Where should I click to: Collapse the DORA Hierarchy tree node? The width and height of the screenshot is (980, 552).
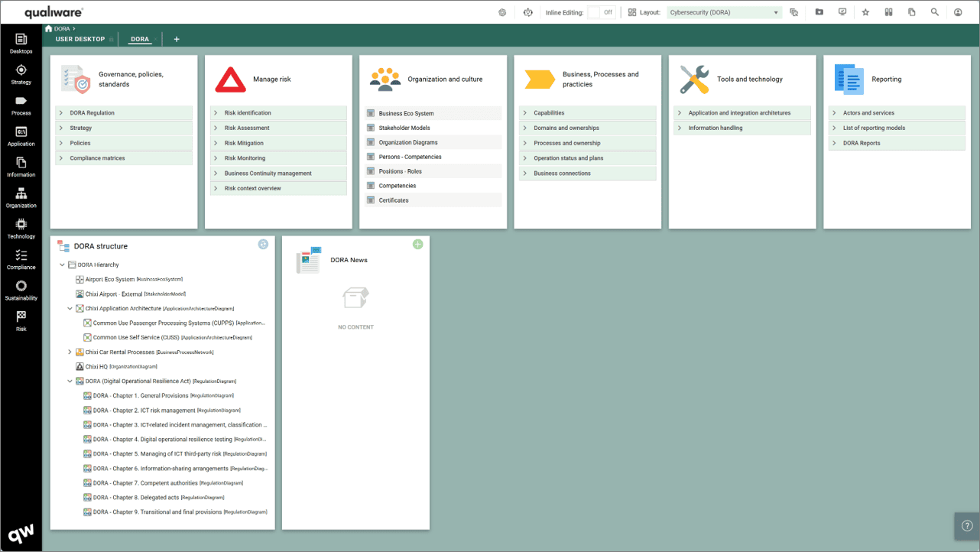pos(63,265)
